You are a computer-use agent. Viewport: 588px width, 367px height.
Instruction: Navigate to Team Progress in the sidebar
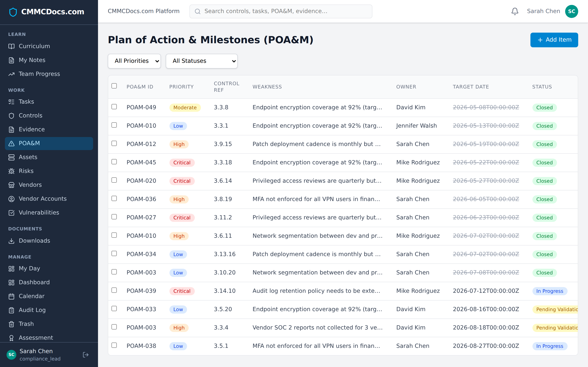[x=39, y=74]
